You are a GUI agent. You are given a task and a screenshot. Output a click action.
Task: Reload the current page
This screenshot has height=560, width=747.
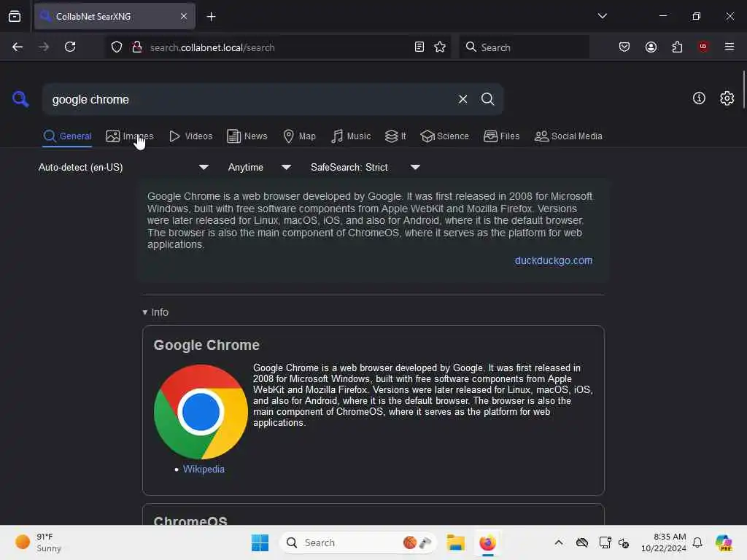coord(70,47)
